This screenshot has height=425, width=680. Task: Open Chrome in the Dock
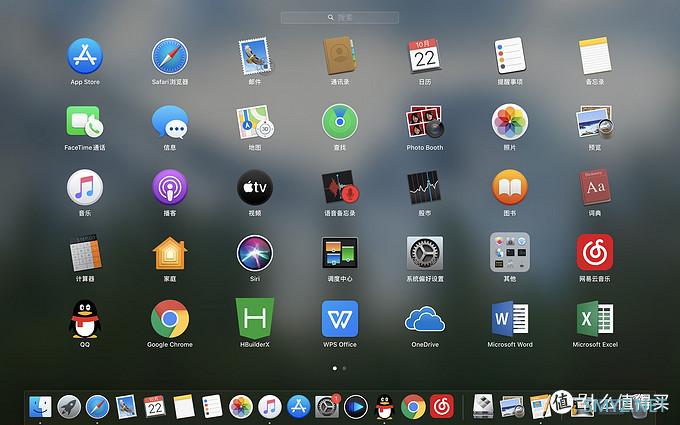click(413, 407)
